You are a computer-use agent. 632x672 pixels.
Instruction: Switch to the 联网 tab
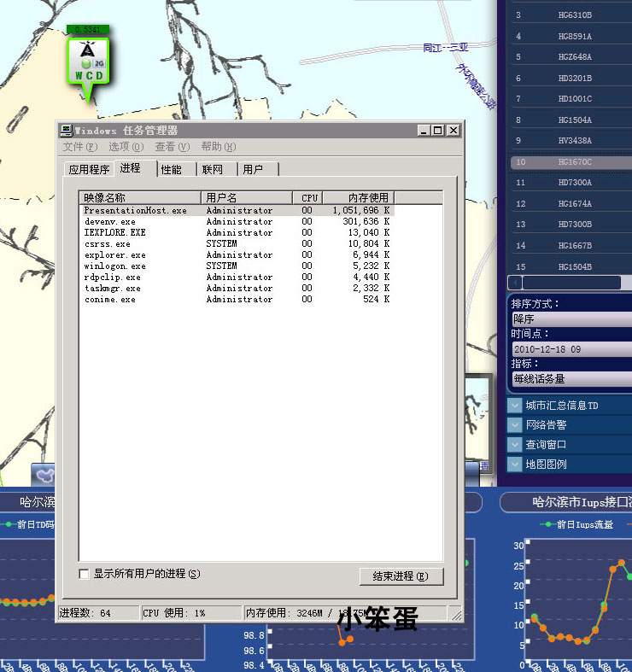[217, 169]
